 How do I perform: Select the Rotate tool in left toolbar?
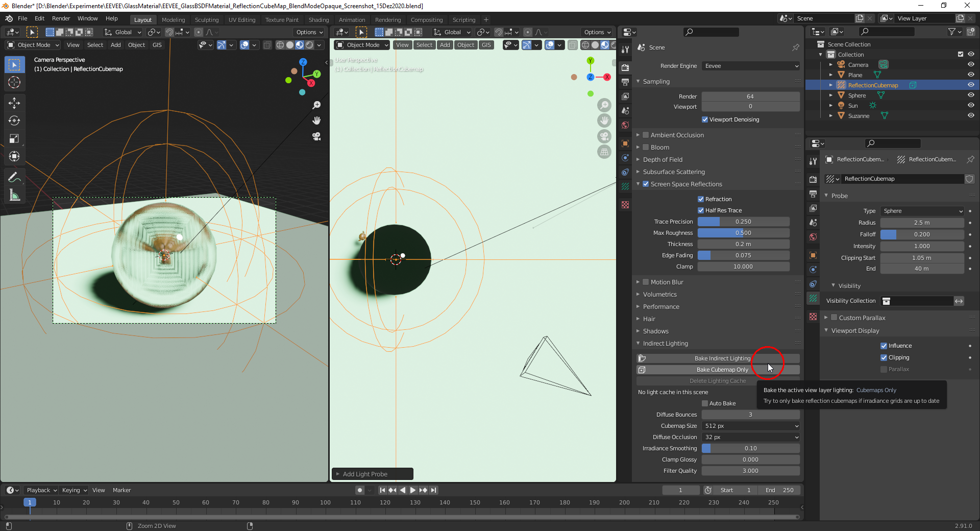(14, 121)
